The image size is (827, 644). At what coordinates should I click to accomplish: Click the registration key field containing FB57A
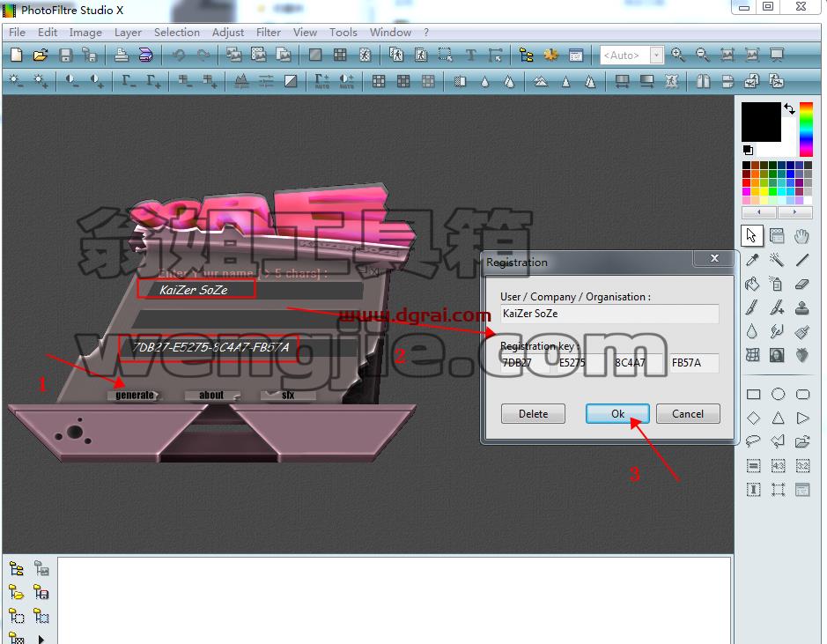click(694, 363)
